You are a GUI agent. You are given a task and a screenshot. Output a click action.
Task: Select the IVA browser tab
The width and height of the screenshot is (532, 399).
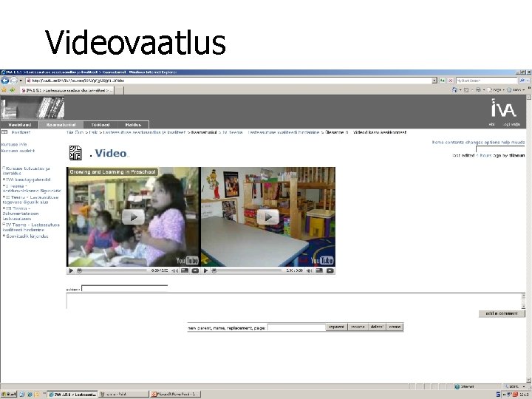point(67,90)
